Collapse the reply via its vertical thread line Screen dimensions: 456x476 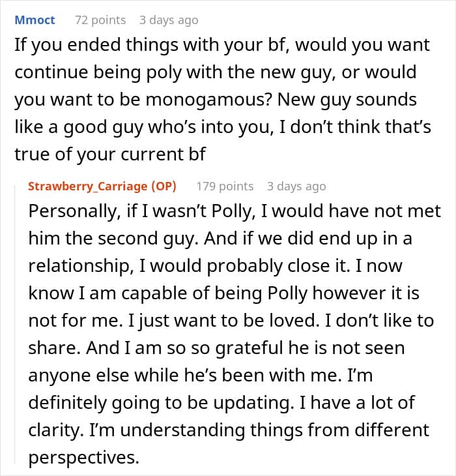[x=15, y=325]
